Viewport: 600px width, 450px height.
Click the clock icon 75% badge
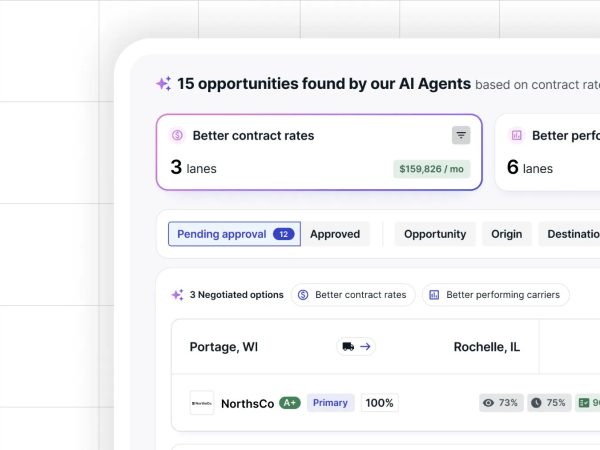tap(548, 403)
